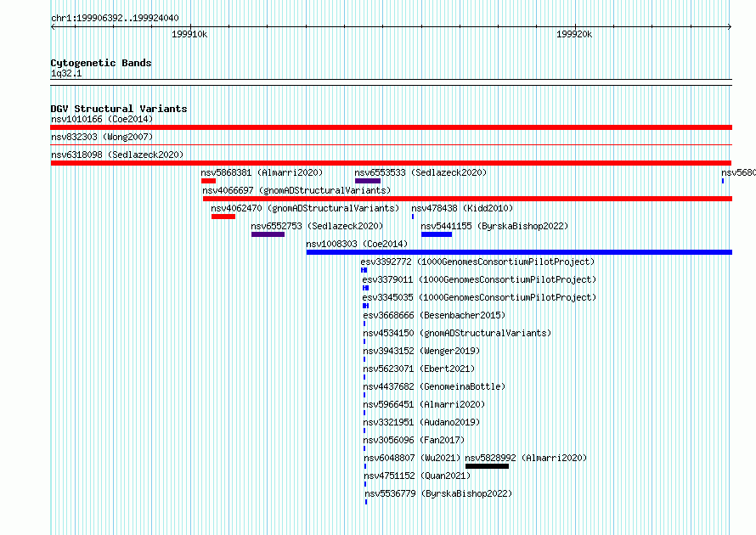Viewport: 756px width, 535px height.
Task: Open nsv5441155 (ByrskaBishop2022) label
Action: click(x=494, y=226)
